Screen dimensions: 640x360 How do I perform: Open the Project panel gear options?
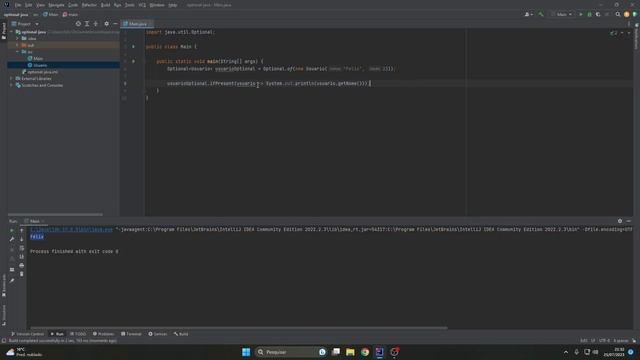pos(107,24)
